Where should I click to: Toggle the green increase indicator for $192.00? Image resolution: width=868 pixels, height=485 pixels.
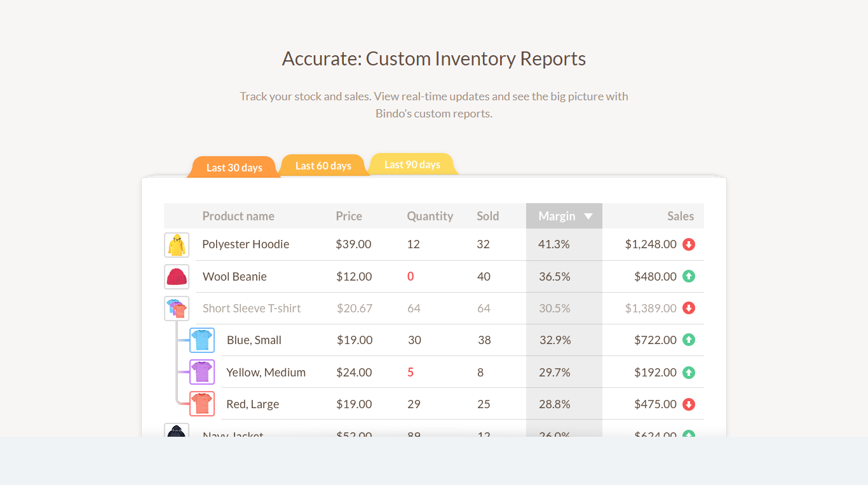coord(689,372)
